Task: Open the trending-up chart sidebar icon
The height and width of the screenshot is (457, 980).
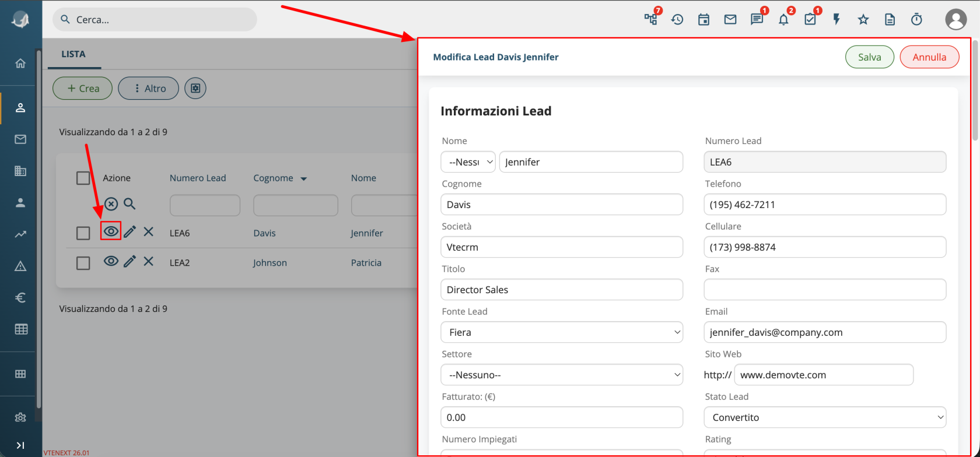Action: tap(20, 234)
